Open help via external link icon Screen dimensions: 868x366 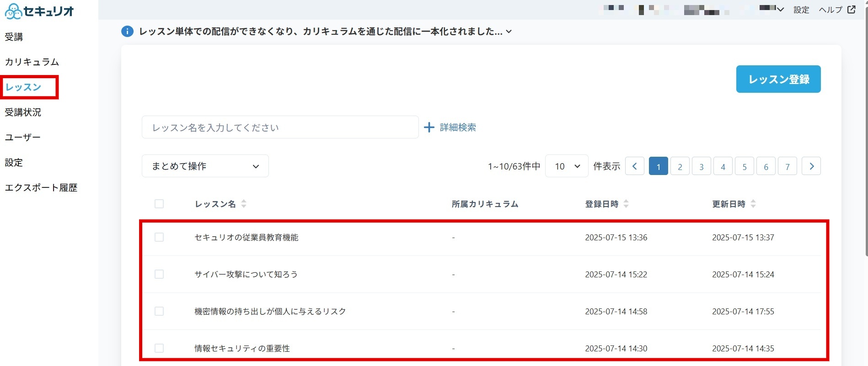852,10
